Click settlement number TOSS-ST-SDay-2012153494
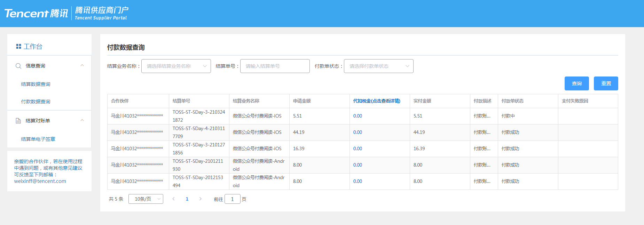644x225 pixels. 198,181
